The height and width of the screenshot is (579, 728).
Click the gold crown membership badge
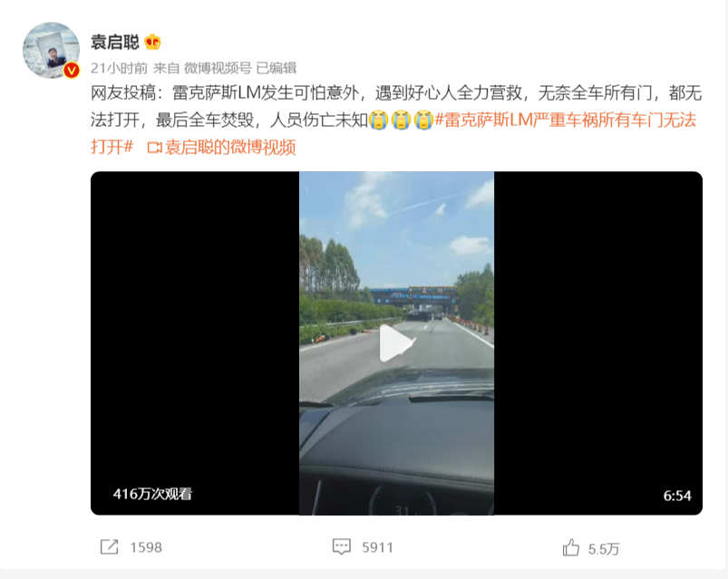pos(152,43)
